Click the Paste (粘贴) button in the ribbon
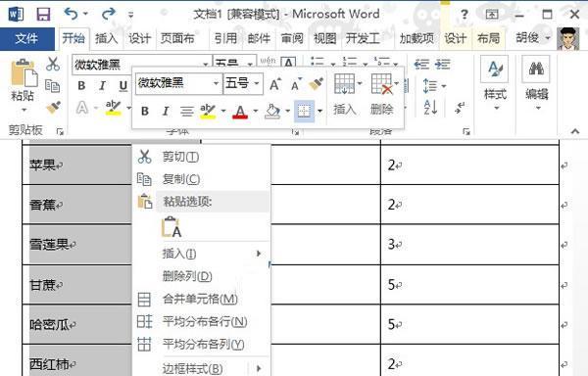This screenshot has width=588, height=376. (23, 80)
